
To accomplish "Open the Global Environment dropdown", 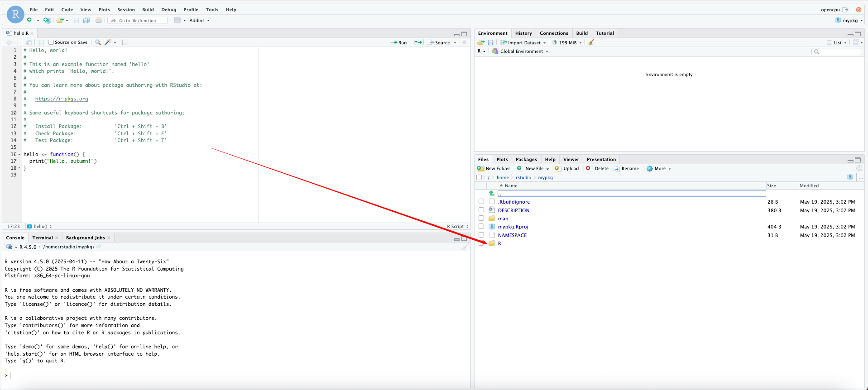I will point(520,51).
